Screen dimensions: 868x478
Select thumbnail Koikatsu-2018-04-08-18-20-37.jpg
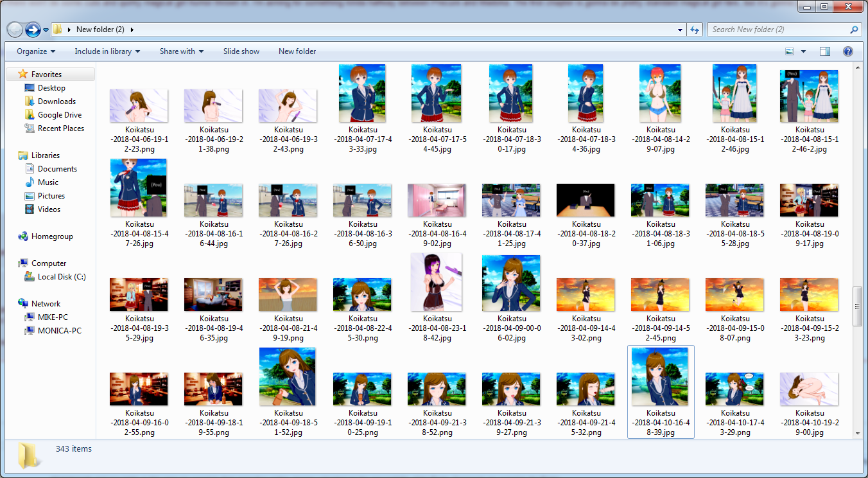click(586, 200)
